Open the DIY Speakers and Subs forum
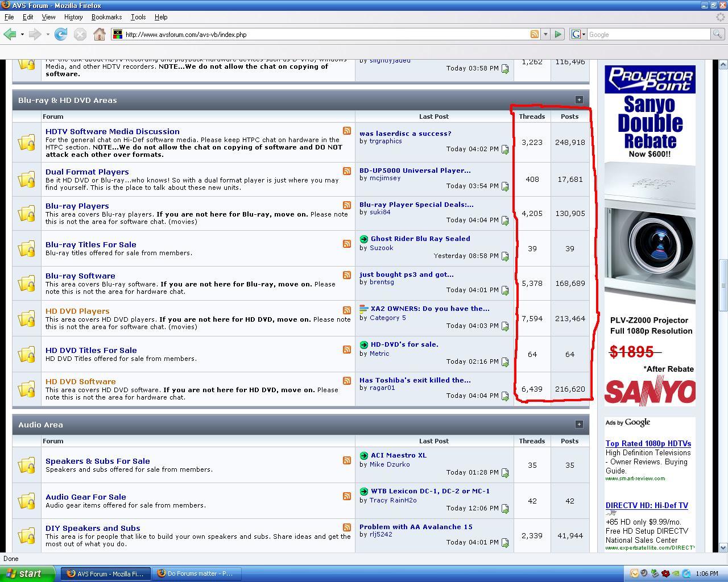 pos(93,528)
